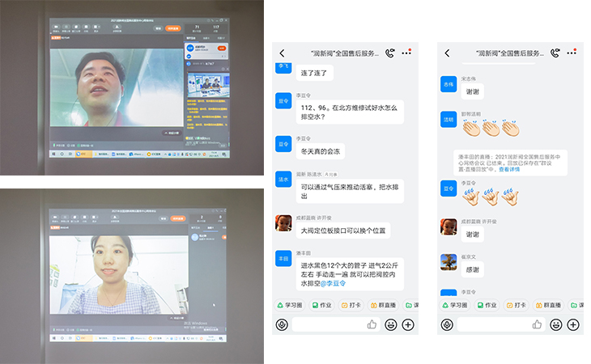Tap thumbs-up icon in left chat input
The image size is (591, 364).
point(372,324)
